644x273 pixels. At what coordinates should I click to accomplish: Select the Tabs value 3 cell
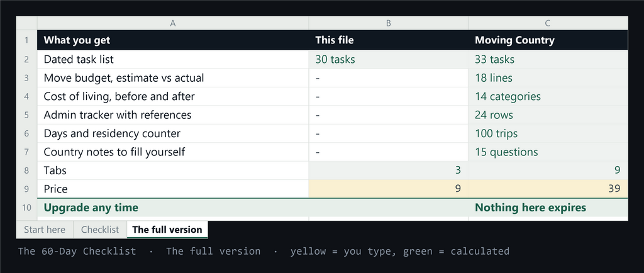[x=388, y=170]
